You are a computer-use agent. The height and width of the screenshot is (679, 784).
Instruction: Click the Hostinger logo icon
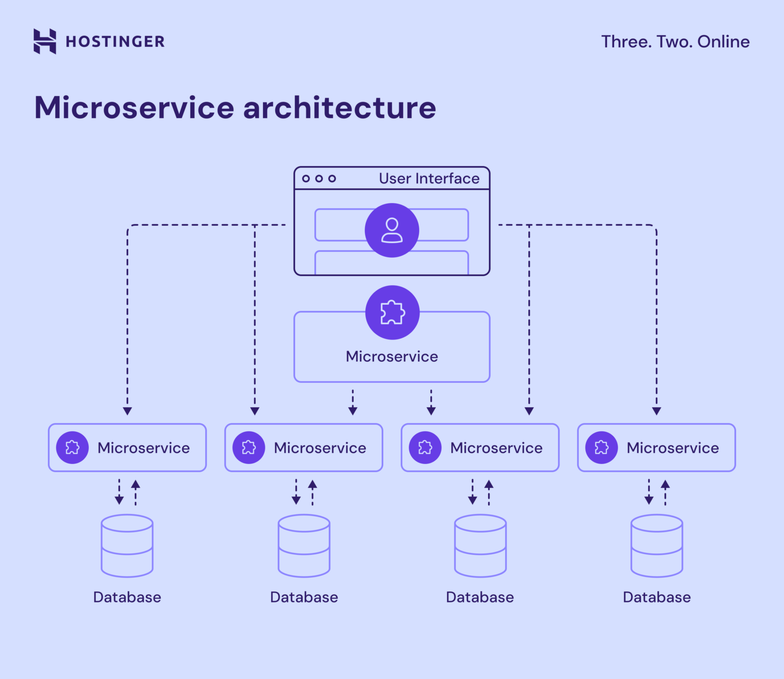coord(45,41)
